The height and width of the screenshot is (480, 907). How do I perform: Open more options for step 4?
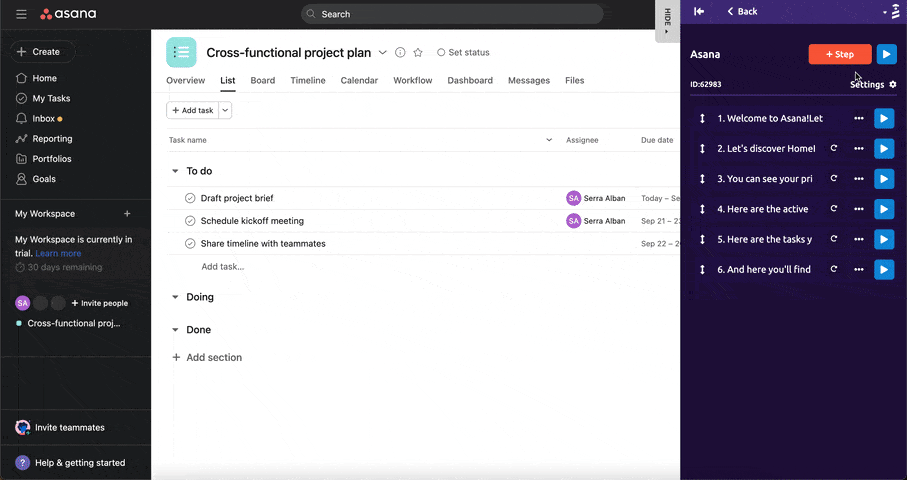coord(859,209)
